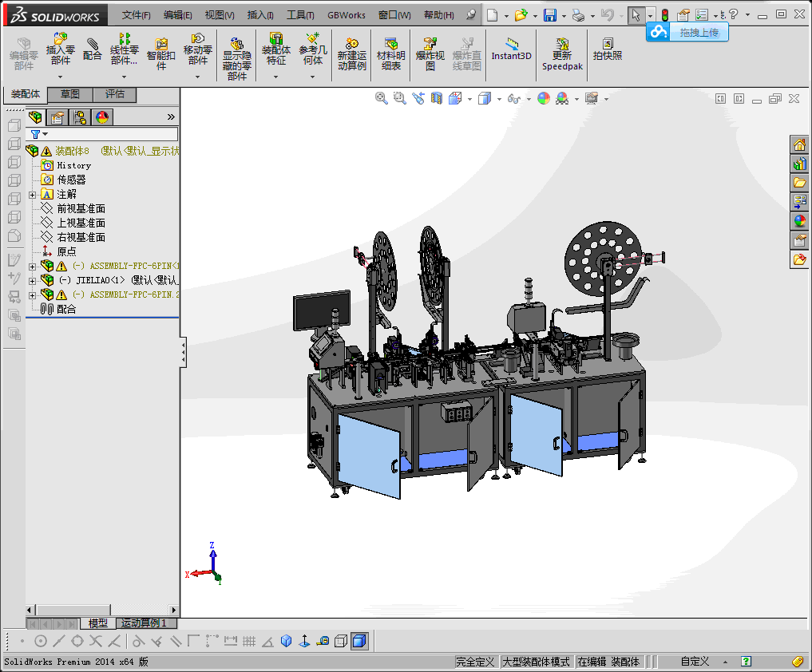Switch to 草图 tab

(70, 94)
